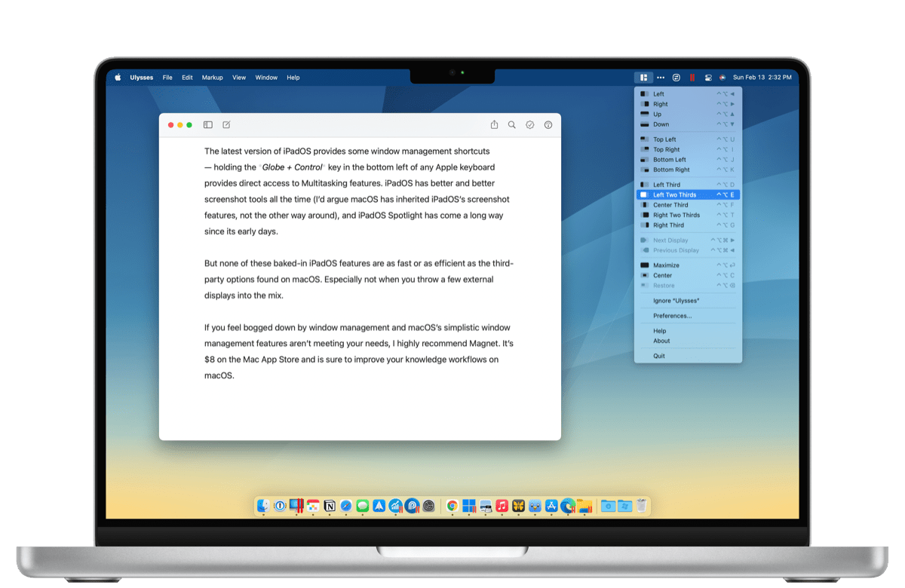Choose the plain Left half option in Magnet
The image size is (905, 588).
pos(688,94)
